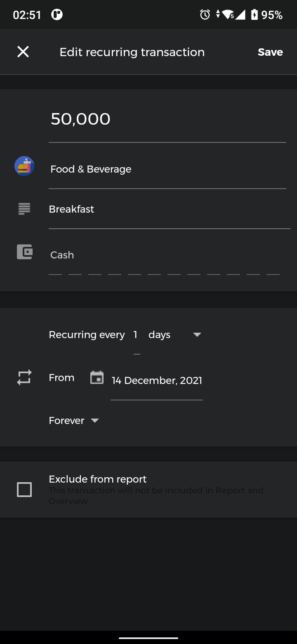
Task: Tap the note lines icon beside Breakfast
Action: pyautogui.click(x=24, y=209)
